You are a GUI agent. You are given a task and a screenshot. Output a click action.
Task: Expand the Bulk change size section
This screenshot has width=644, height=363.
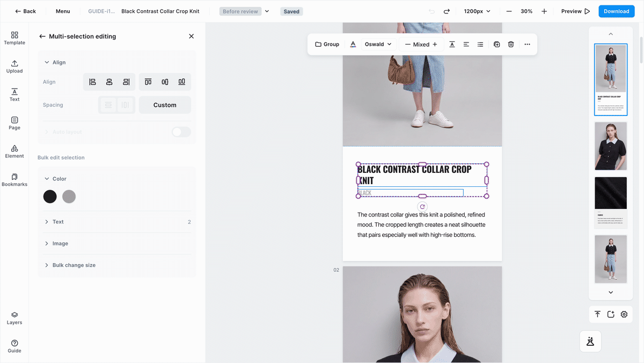117,265
